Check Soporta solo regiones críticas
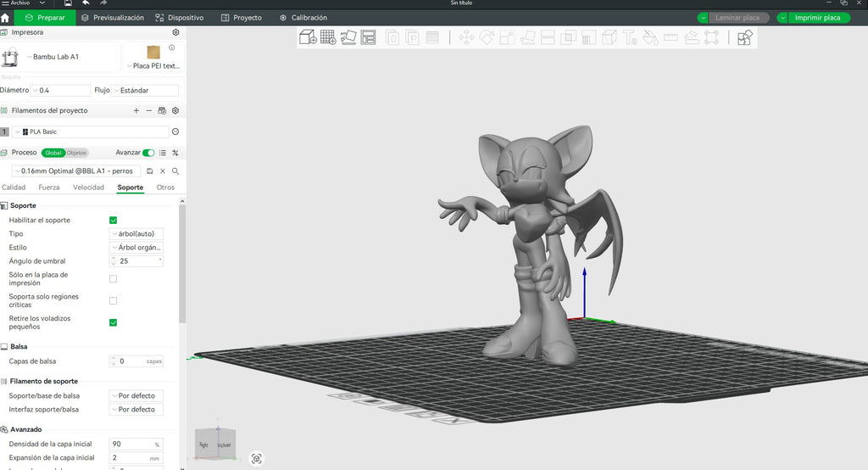 [113, 300]
